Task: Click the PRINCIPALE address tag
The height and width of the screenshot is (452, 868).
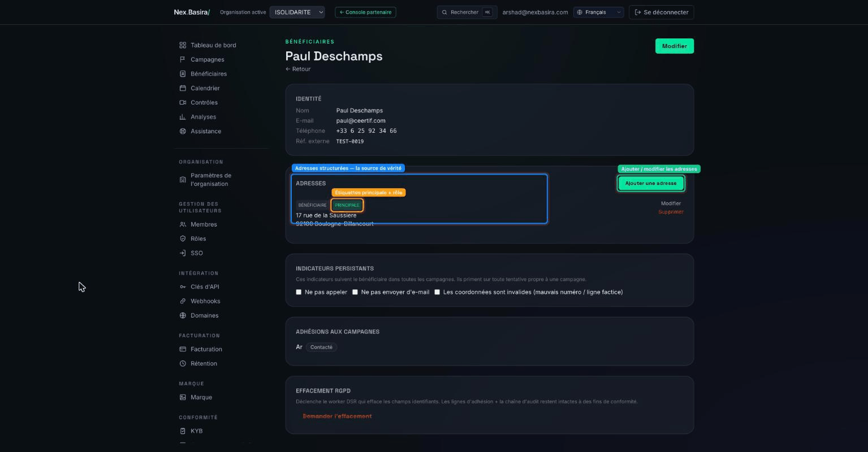Action: [347, 205]
